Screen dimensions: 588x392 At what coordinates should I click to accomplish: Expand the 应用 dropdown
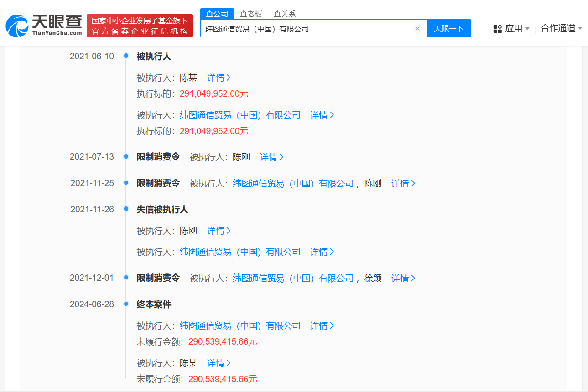tap(515, 28)
